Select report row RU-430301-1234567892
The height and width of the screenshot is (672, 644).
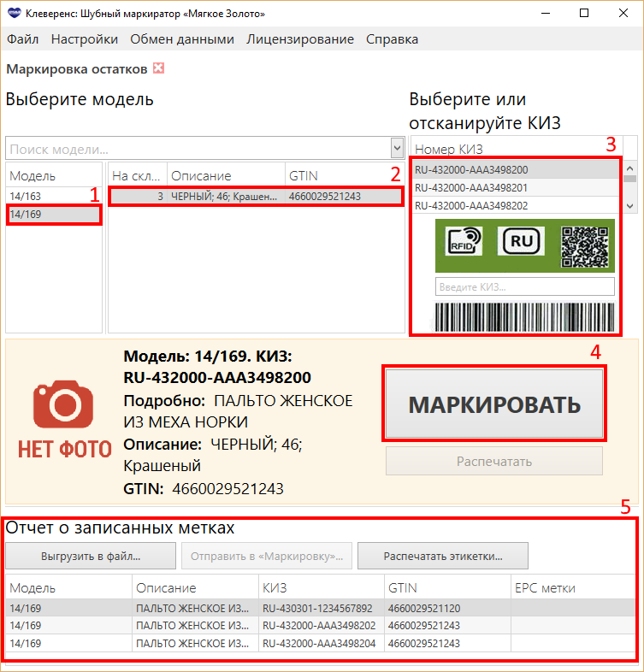click(320, 608)
